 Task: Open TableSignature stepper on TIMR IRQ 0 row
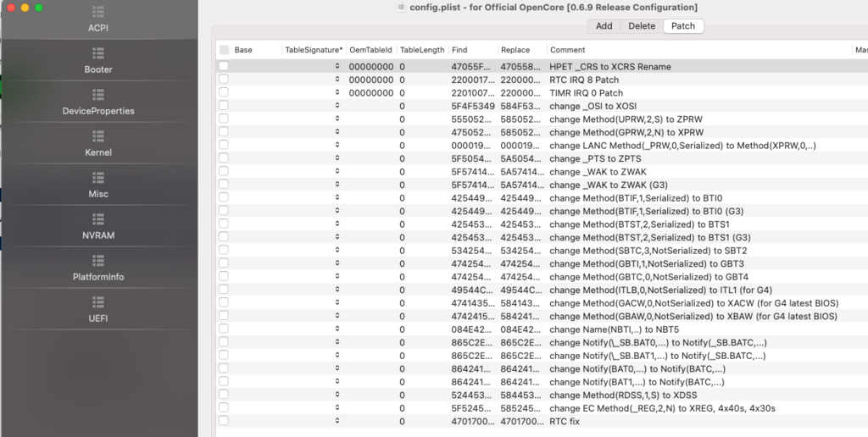(337, 92)
